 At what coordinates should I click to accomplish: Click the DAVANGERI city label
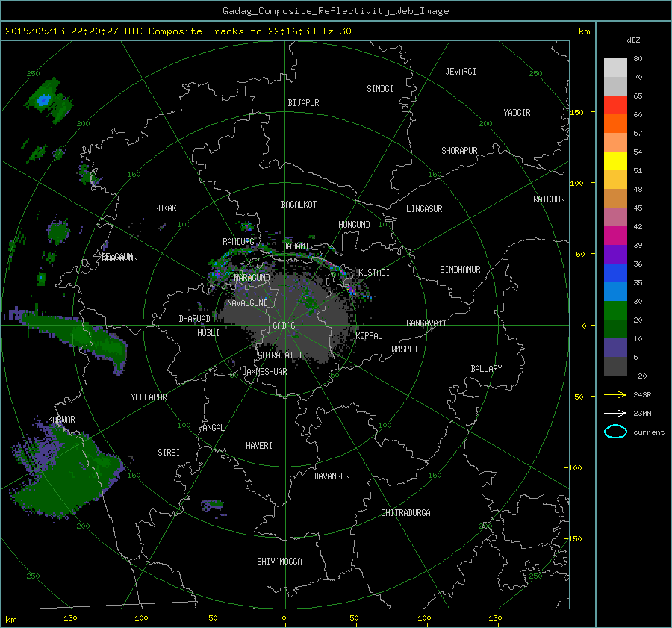pos(334,476)
